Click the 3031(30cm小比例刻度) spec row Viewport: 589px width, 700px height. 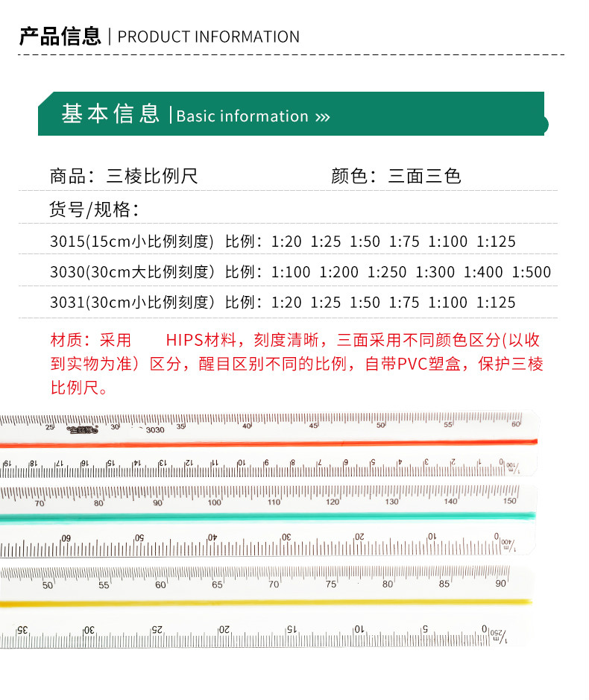(x=283, y=302)
